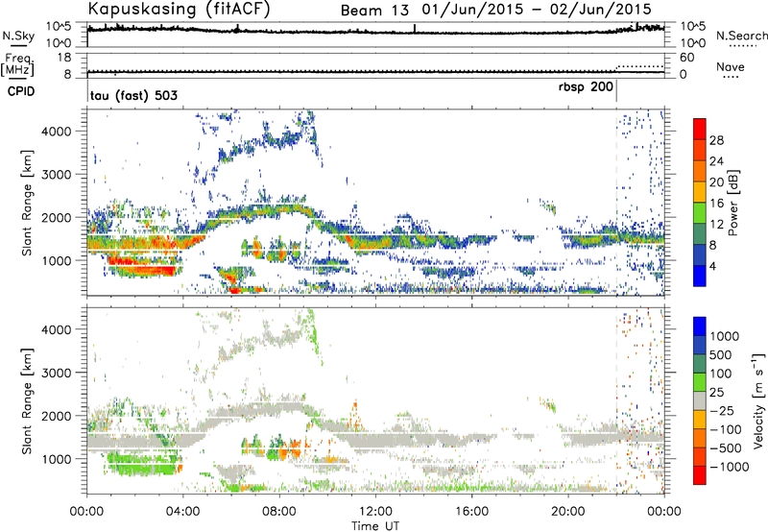Click the 1000 value on Velocity colorbar
This screenshot has width=768, height=532.
725,336
